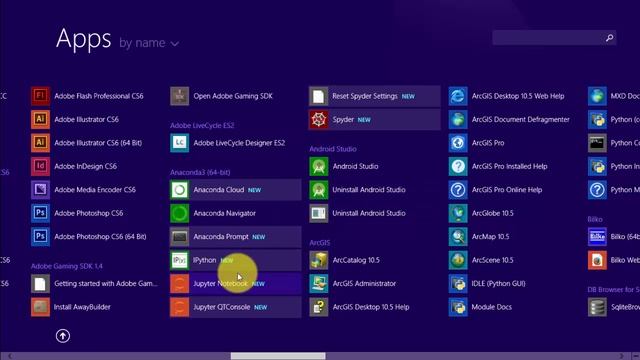
Task: Click Open Adobe Gaming SDK icon
Action: [x=180, y=96]
